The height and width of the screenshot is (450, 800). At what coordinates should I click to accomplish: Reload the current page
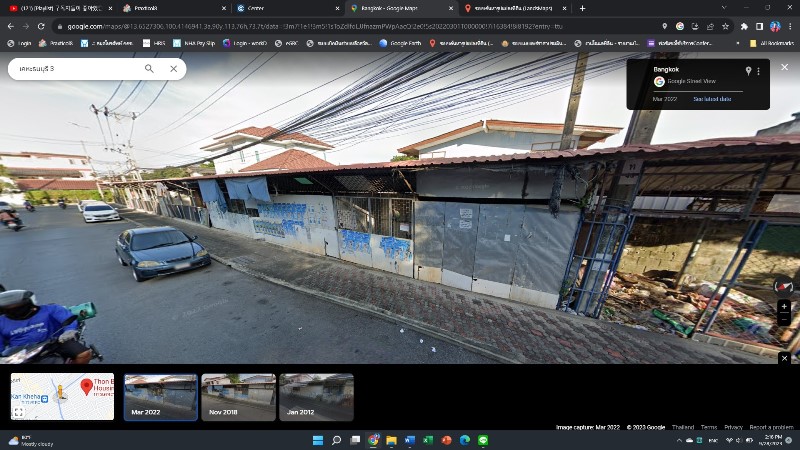41,26
